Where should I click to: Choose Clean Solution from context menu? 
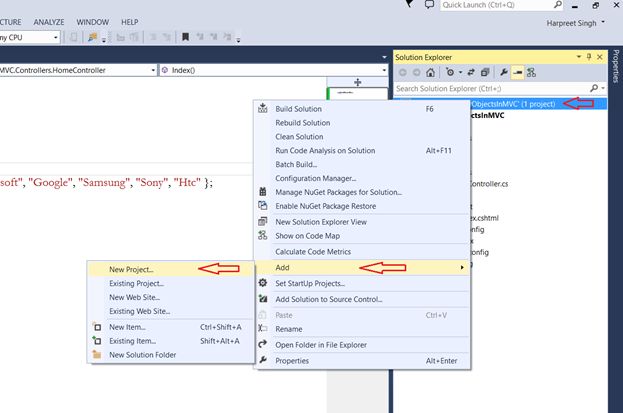click(362, 137)
